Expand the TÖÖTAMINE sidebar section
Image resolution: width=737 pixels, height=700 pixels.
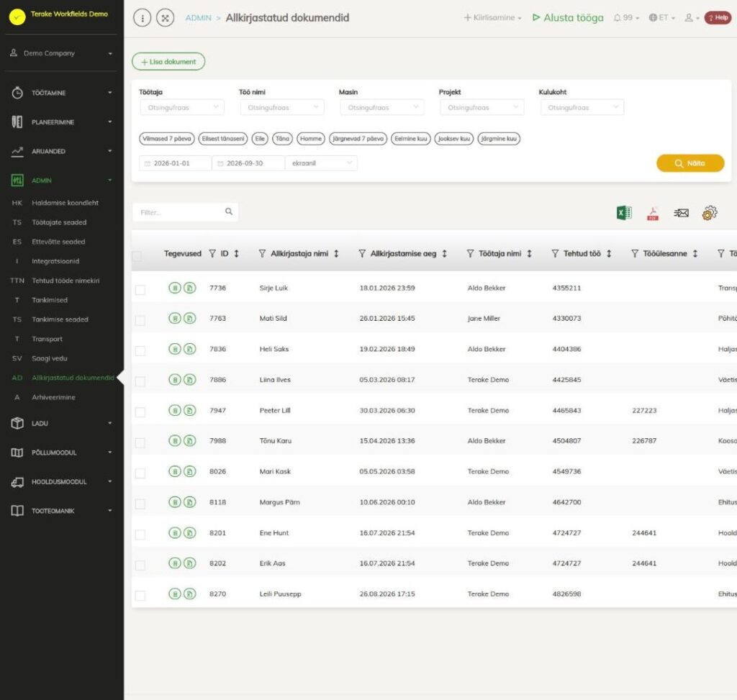pyautogui.click(x=61, y=93)
